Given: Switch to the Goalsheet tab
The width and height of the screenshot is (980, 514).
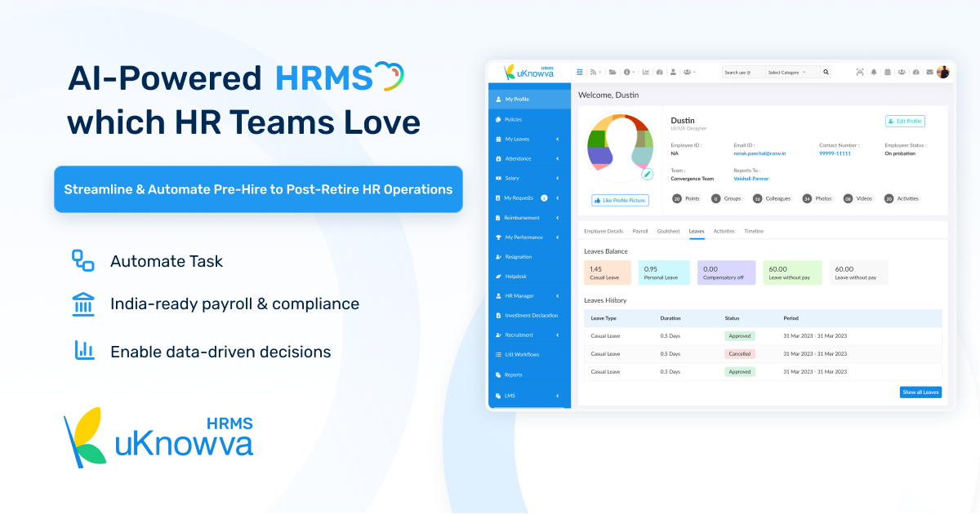Looking at the screenshot, I should pos(668,231).
